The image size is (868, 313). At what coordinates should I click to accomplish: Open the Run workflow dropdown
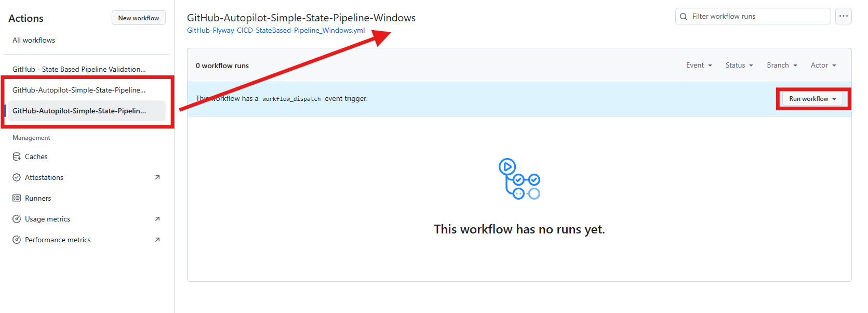pyautogui.click(x=812, y=99)
